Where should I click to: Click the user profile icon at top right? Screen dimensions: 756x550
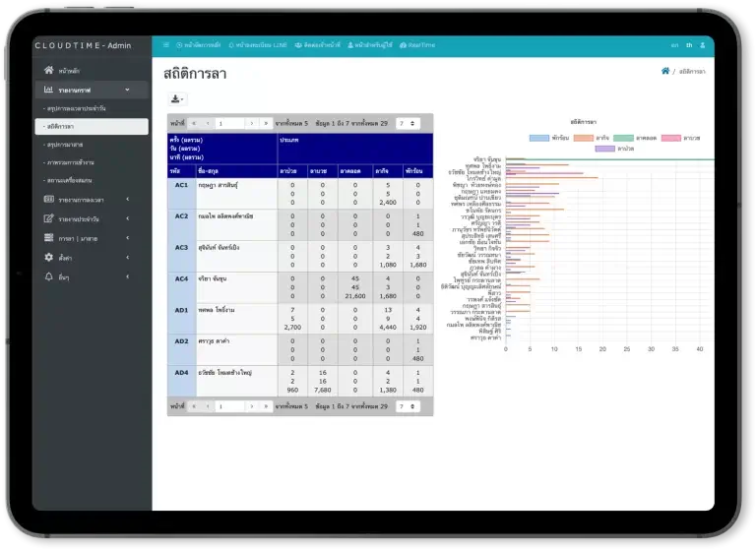tap(703, 45)
